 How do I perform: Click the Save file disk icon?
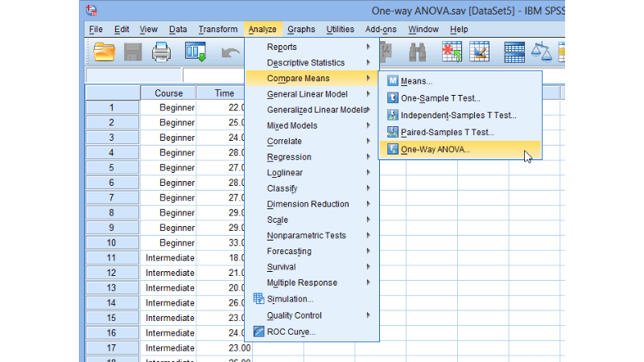point(133,52)
